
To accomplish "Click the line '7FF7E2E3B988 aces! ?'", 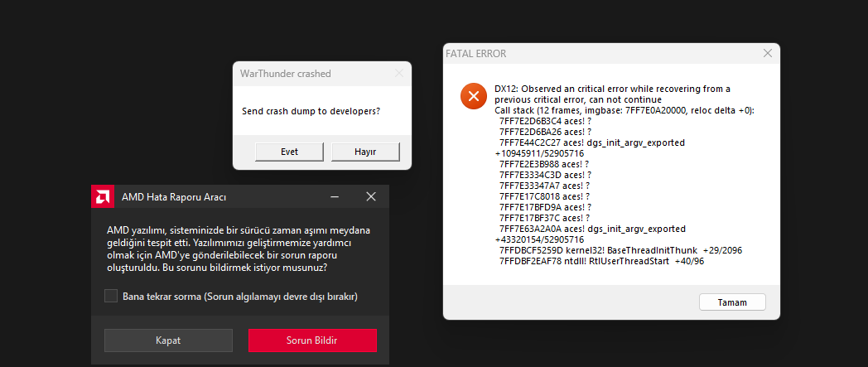I will tap(543, 164).
